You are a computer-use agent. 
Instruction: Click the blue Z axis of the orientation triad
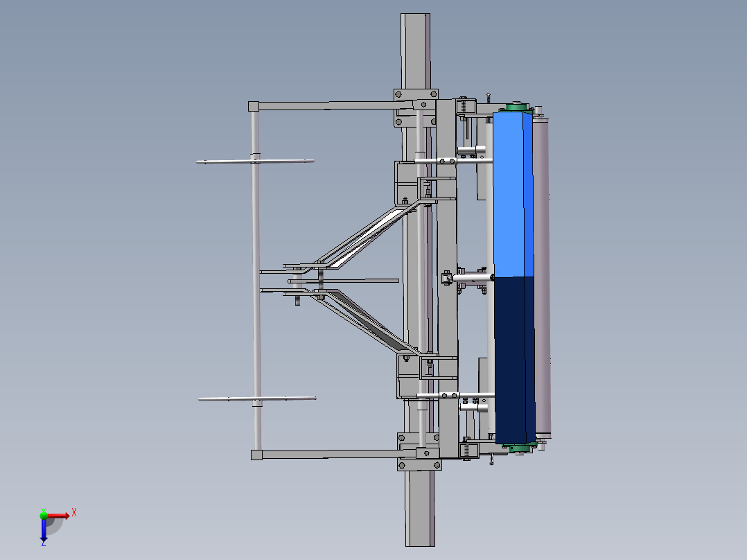click(x=44, y=530)
